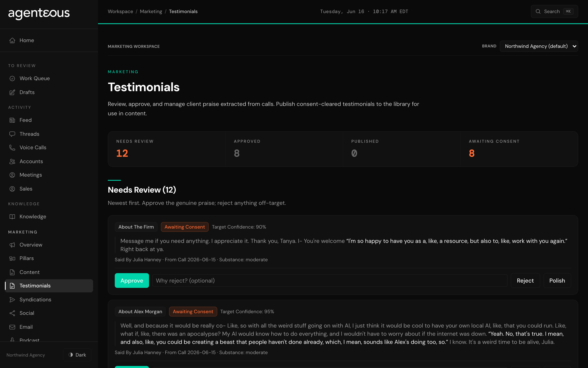Click the Workspace breadcrumb link
Viewport: 588px width, 368px height.
coord(120,11)
